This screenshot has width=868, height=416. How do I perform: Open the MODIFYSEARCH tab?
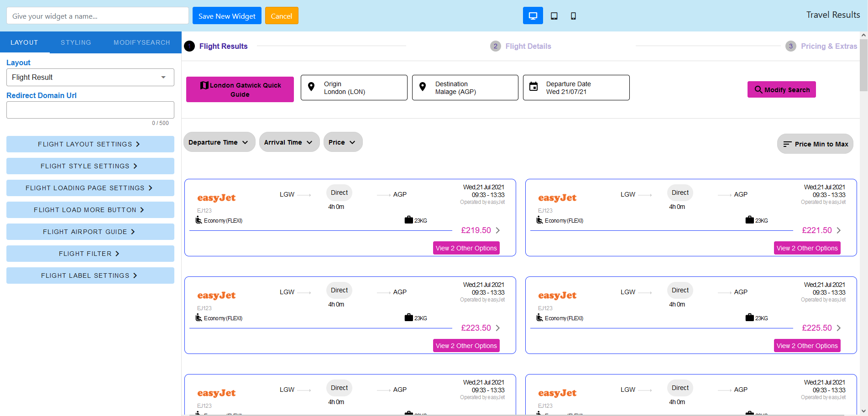(x=142, y=42)
